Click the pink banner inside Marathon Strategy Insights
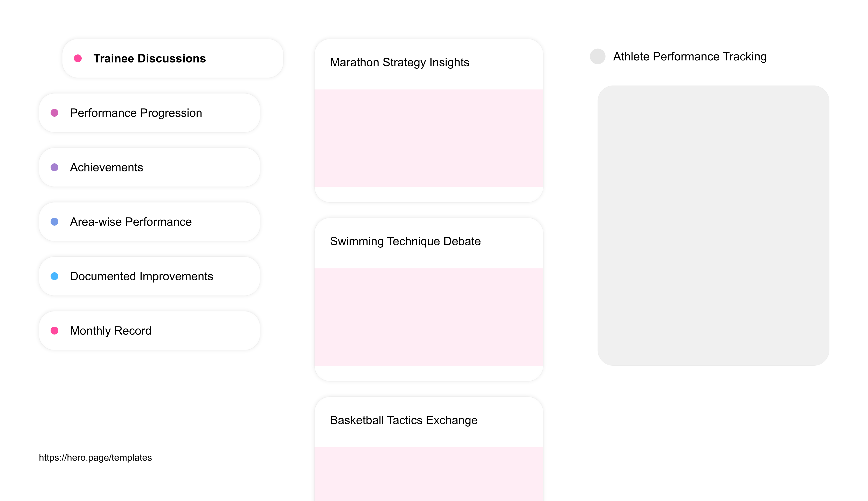 (x=428, y=138)
